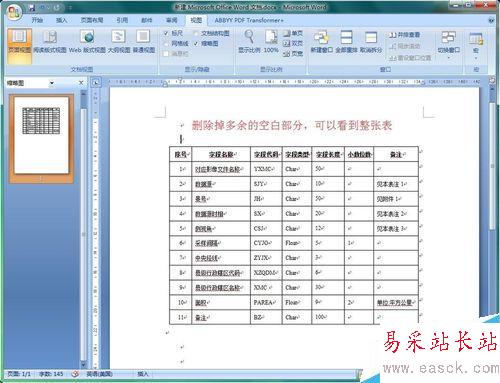Click the 切换窗口 Switch Windows icon
The height and width of the screenshot is (383, 500).
[449, 38]
